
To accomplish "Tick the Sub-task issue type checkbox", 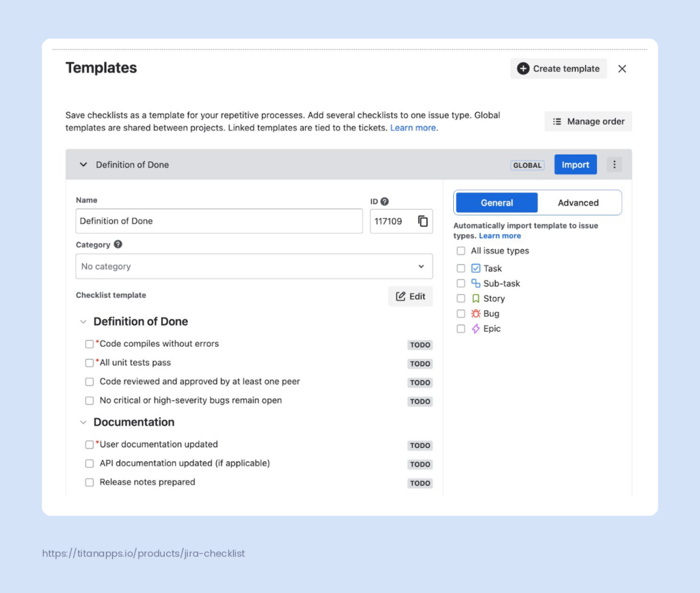I will [461, 284].
